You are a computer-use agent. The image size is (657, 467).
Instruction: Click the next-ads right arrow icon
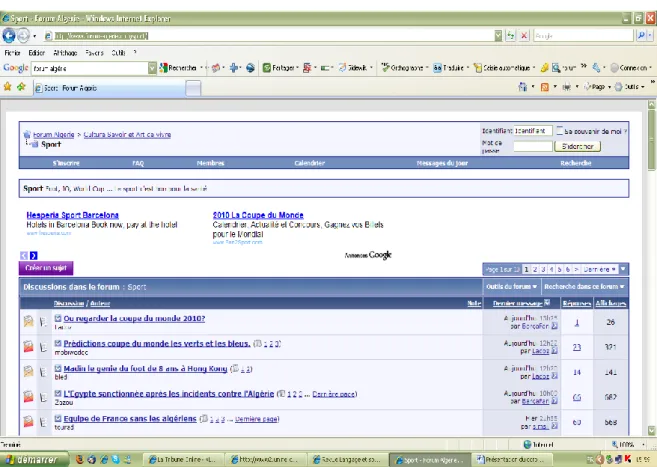coord(34,255)
